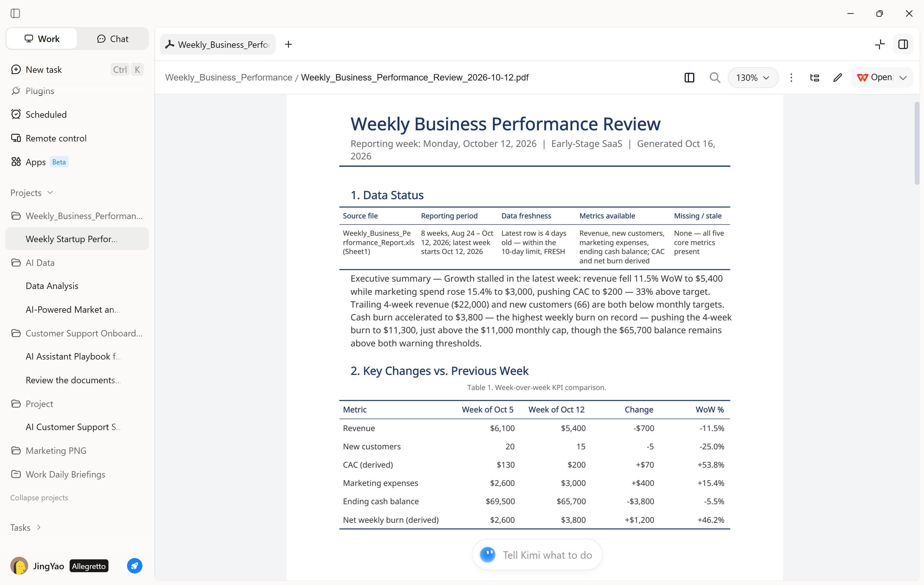Toggle the right side panel icon
The image size is (924, 585).
click(x=903, y=45)
